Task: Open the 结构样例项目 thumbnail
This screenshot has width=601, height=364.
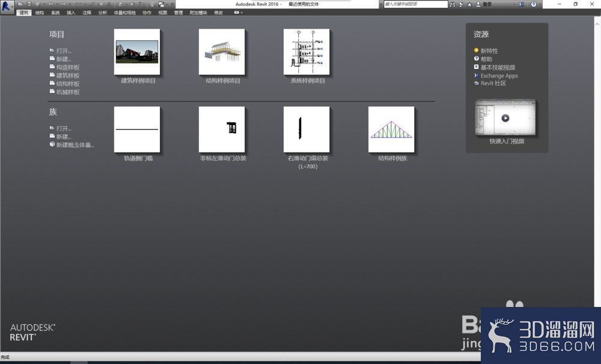Action: pyautogui.click(x=222, y=52)
